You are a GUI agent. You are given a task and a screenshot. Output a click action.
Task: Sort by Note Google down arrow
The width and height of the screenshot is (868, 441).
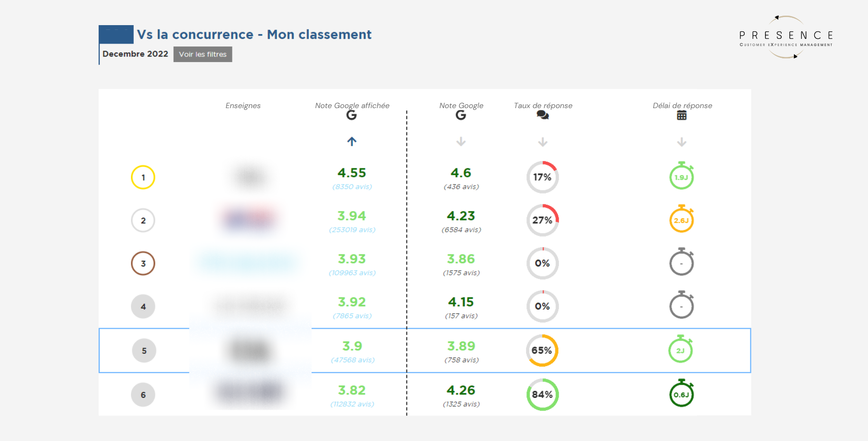point(461,142)
